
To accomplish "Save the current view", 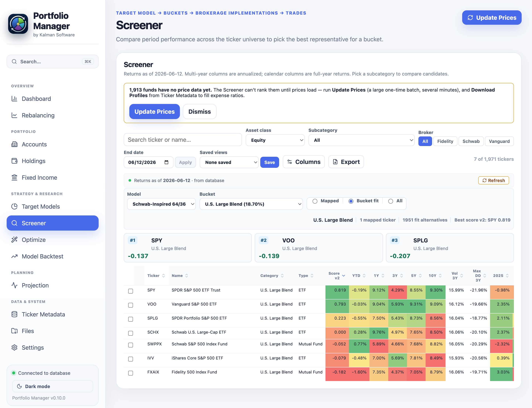I will (270, 162).
